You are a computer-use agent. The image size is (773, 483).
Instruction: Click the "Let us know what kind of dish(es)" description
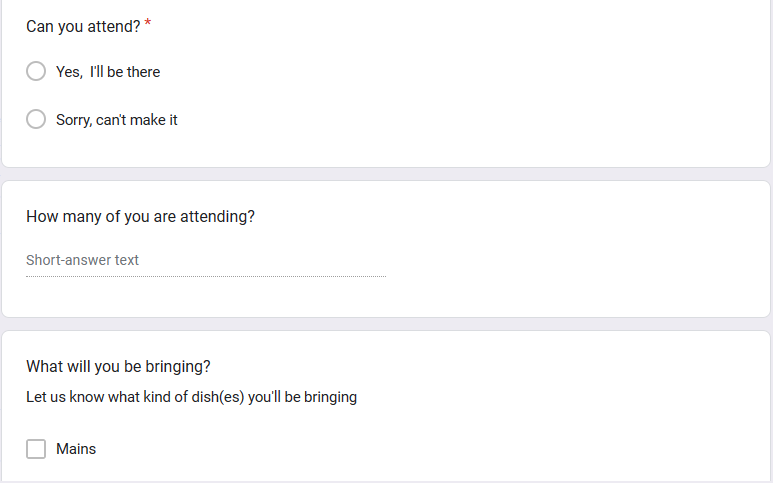[191, 397]
